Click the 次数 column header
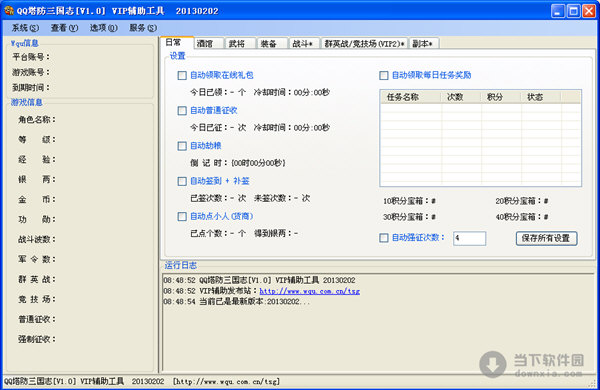The image size is (600, 390). (x=461, y=97)
